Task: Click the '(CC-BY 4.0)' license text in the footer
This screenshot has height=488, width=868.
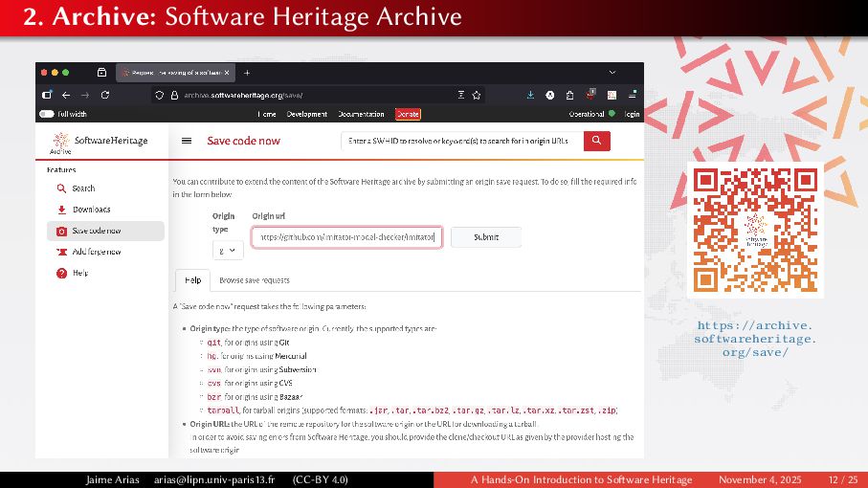Action: point(320,479)
